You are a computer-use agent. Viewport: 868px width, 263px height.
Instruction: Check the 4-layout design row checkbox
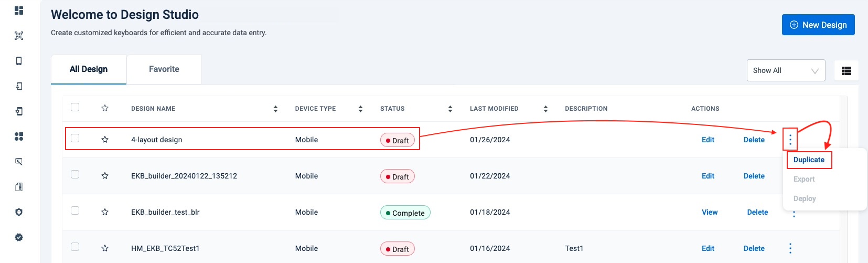point(75,138)
